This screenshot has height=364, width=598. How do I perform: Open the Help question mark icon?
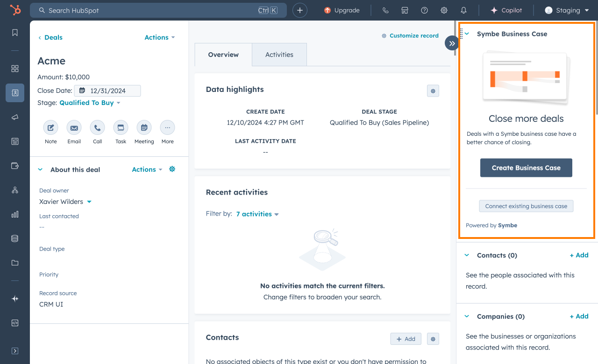424,10
